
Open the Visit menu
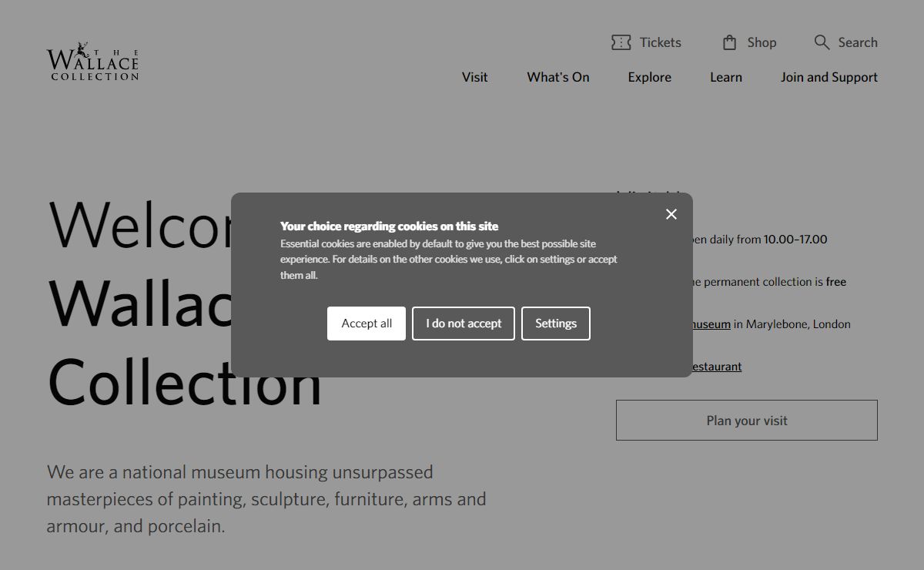[475, 77]
